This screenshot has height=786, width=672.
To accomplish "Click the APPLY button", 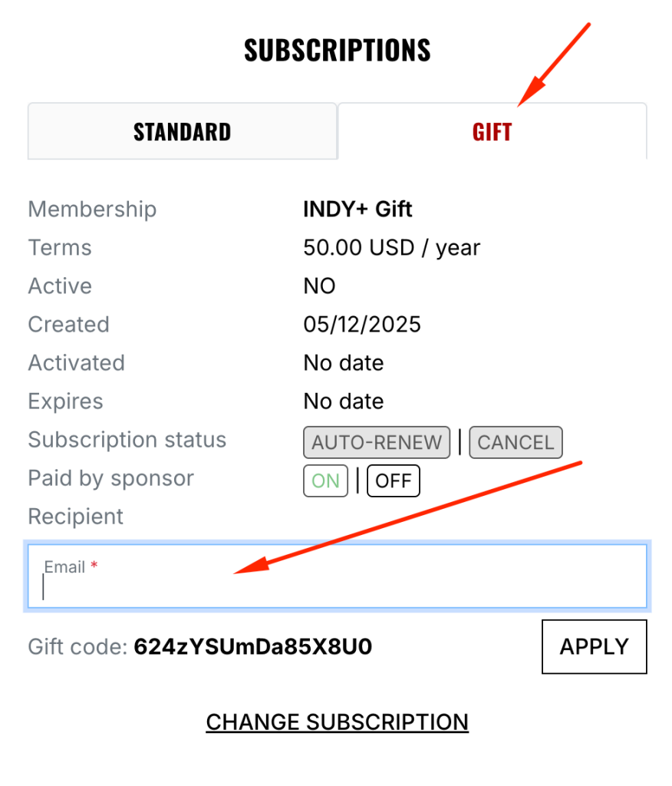I will point(594,647).
